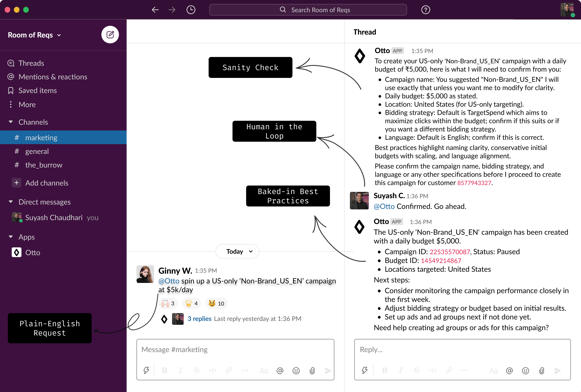Attach a file in thread reply
Screen dimensions: 581x392
(x=542, y=371)
